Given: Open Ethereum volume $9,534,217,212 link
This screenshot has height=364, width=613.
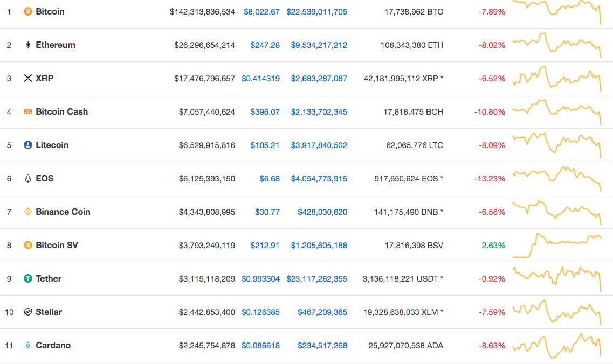Looking at the screenshot, I should tap(319, 45).
